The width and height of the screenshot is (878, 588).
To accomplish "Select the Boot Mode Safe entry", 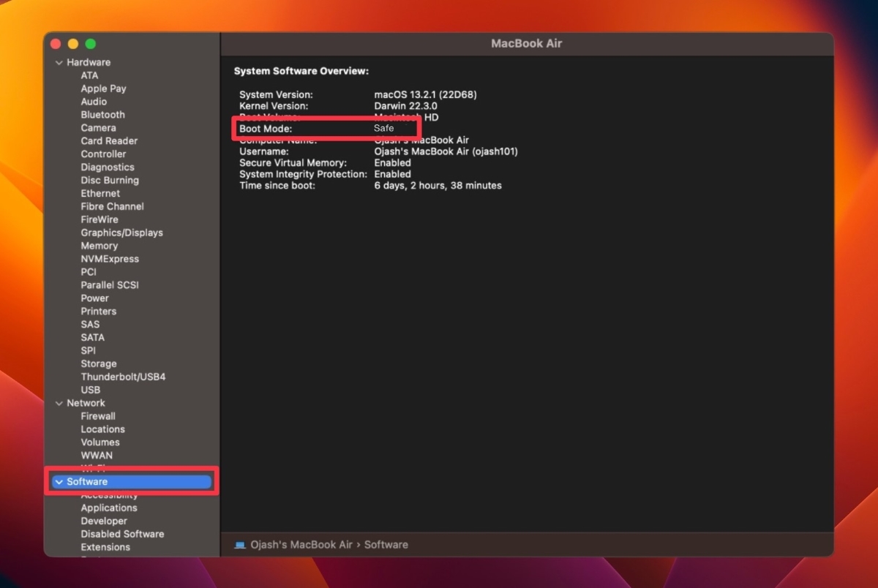I will point(326,128).
